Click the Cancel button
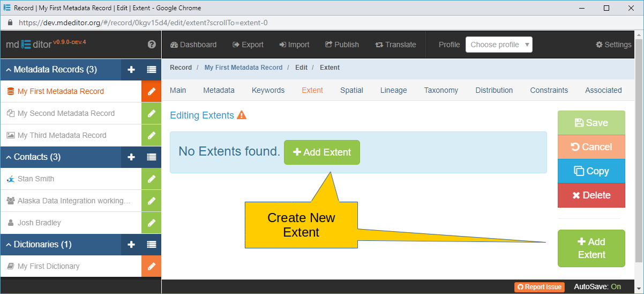 point(591,147)
